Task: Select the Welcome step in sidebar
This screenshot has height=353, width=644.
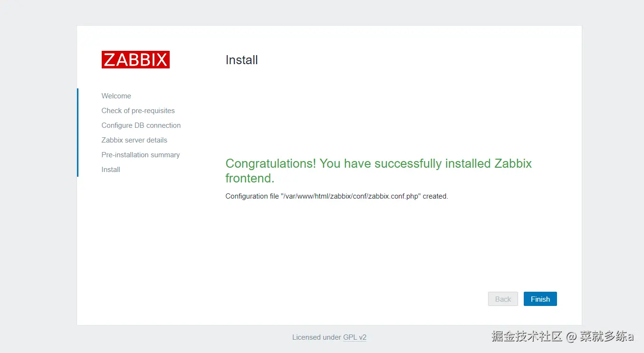Action: pos(116,96)
